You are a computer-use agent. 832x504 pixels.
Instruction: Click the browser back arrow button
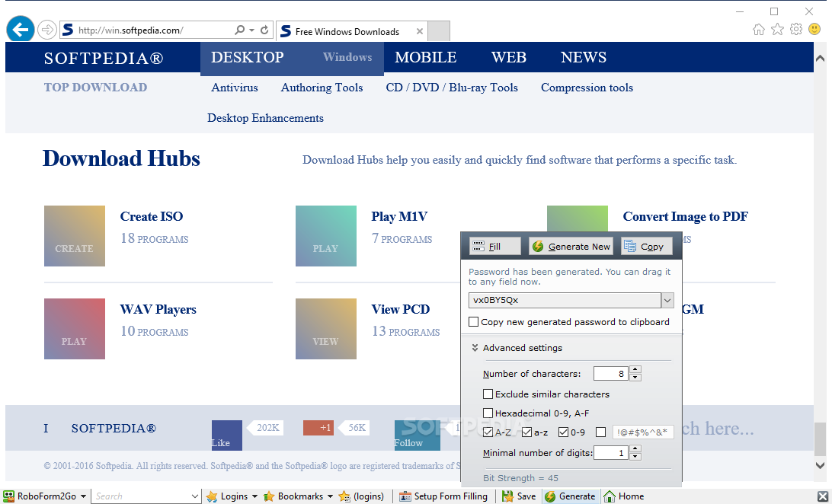tap(20, 30)
